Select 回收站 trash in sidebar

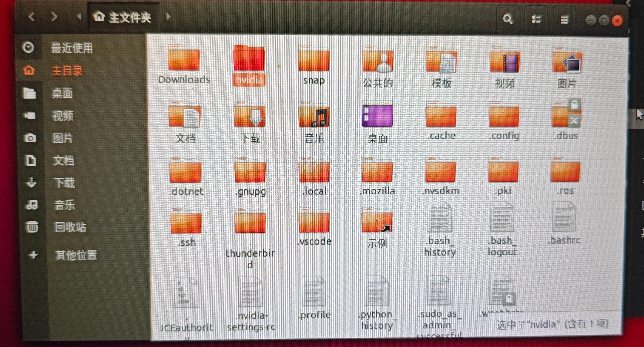click(70, 227)
